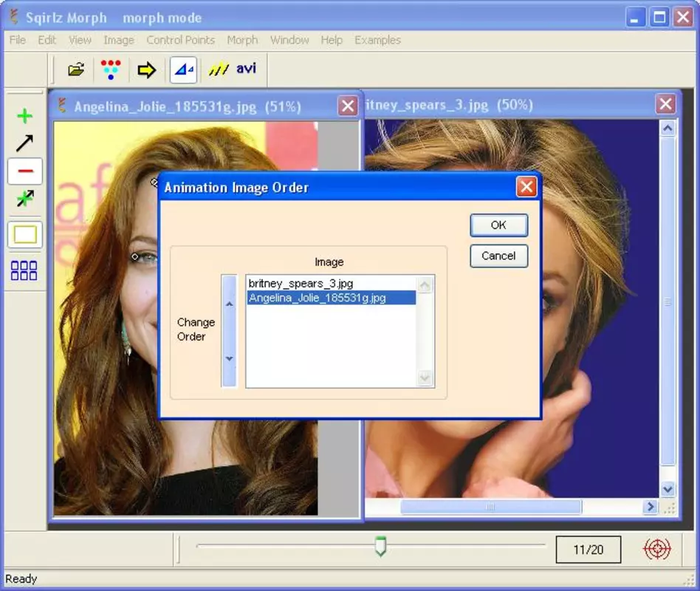Screen dimensions: 700x591
Task: Select the green plus add point tool
Action: pyautogui.click(x=24, y=116)
